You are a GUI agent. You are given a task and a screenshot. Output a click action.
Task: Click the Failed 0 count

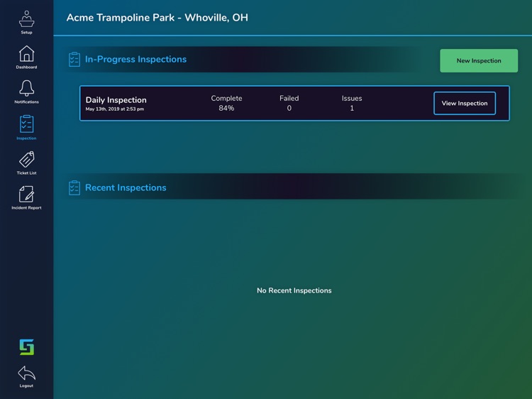pos(289,108)
